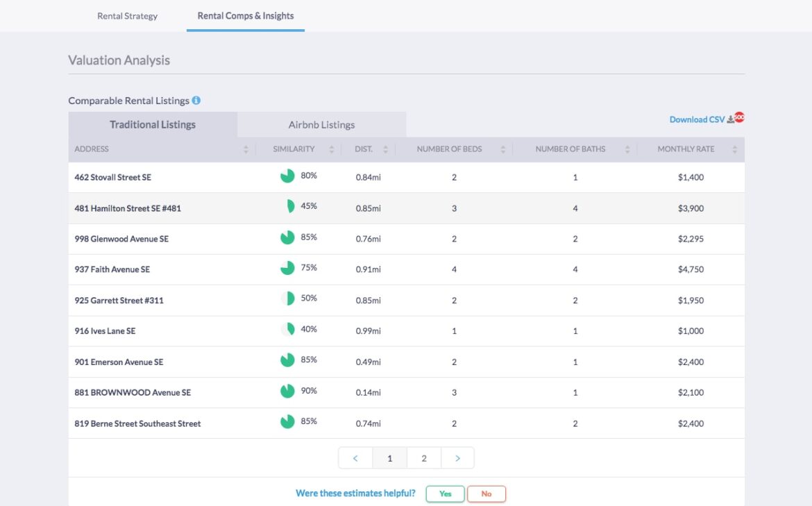812x506 pixels.
Task: Open the Rental Strategy tab
Action: (128, 16)
